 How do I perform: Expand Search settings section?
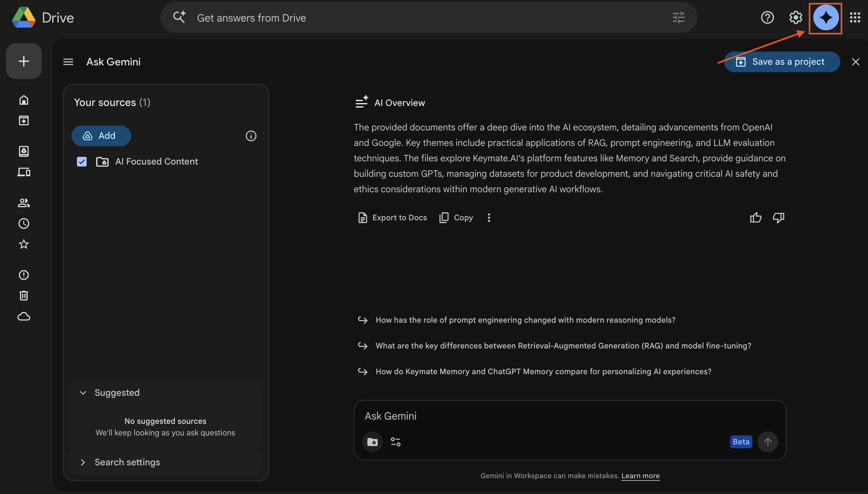coord(83,462)
